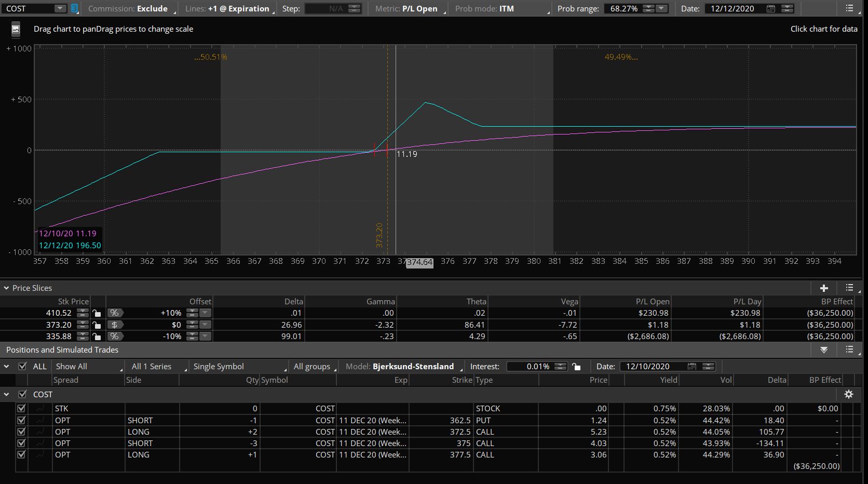The height and width of the screenshot is (484, 868).
Task: Toggle the lock icon on the 410.52 price slice
Action: (97, 313)
